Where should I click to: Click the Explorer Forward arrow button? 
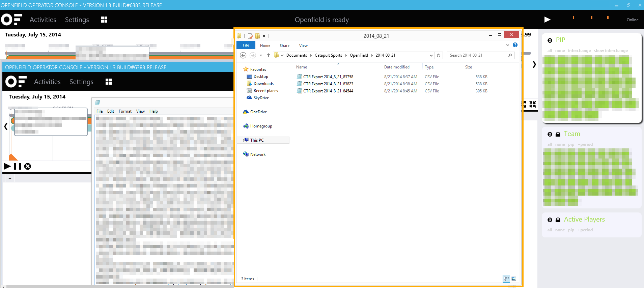[x=253, y=55]
